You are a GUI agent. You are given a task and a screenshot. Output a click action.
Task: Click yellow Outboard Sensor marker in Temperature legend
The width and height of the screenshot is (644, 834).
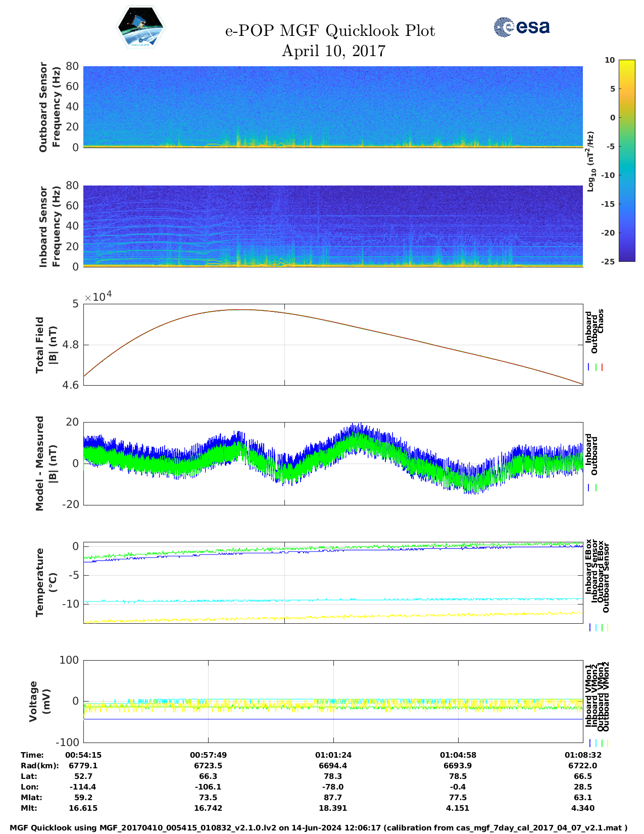[607, 627]
